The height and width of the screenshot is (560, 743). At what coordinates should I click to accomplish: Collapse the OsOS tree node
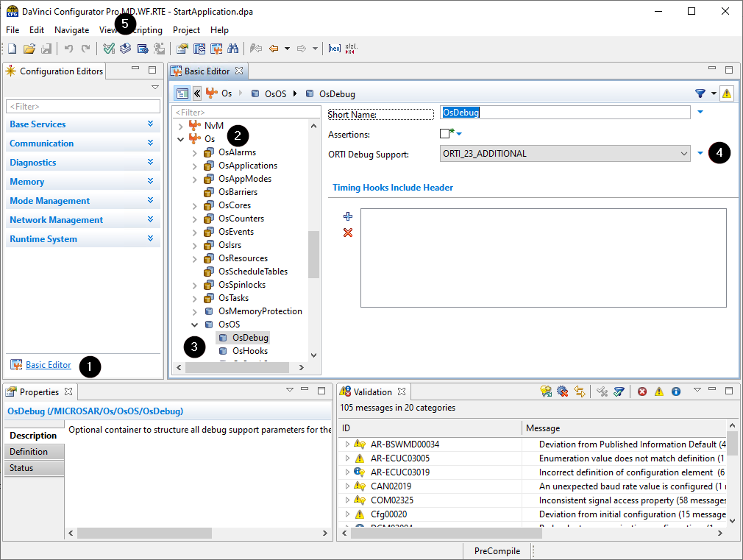click(195, 325)
